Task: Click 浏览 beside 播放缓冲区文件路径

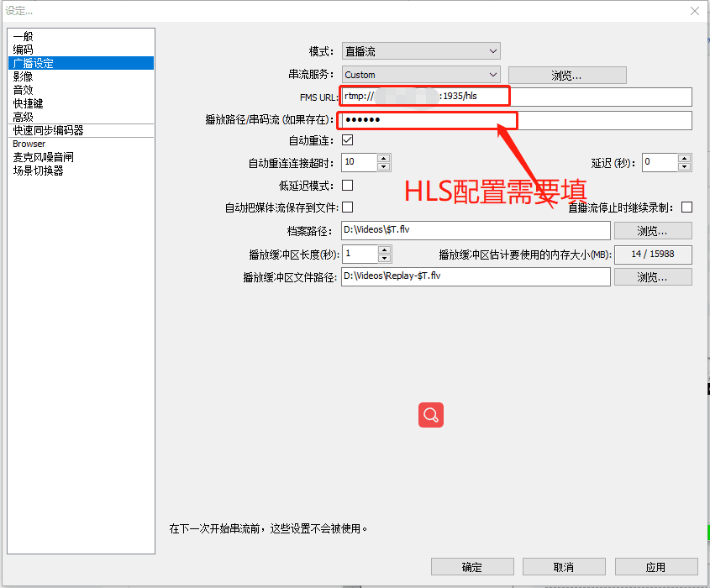Action: pos(653,276)
